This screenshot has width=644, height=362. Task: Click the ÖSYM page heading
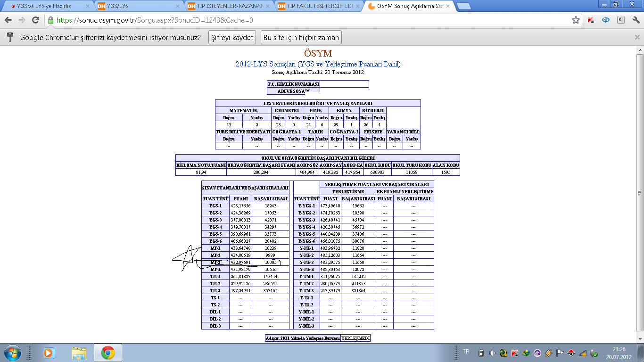click(318, 54)
